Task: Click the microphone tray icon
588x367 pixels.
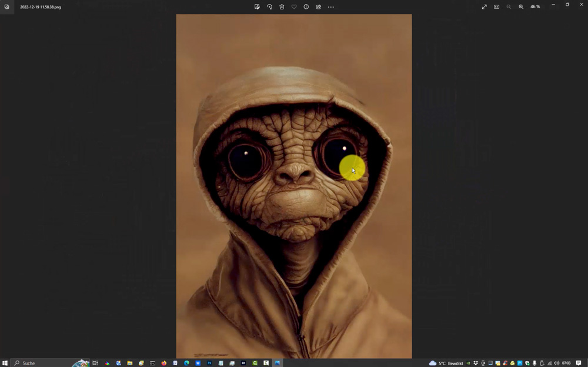Action: 534,363
